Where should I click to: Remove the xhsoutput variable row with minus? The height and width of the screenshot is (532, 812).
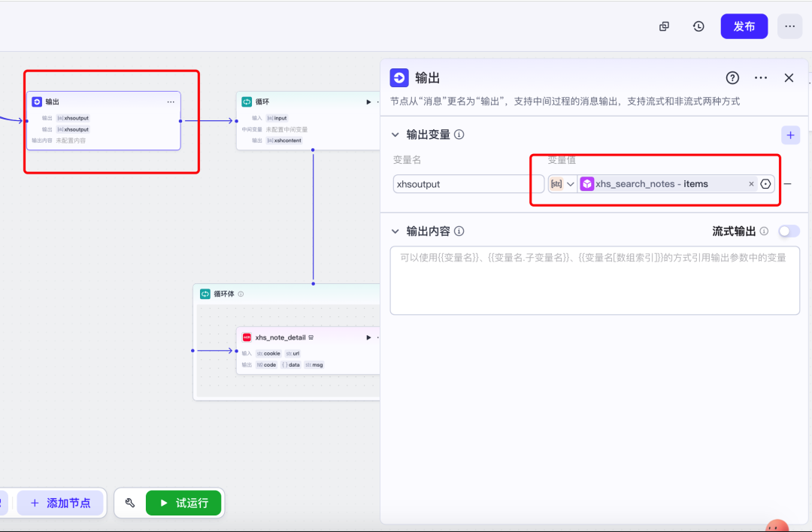tap(788, 184)
